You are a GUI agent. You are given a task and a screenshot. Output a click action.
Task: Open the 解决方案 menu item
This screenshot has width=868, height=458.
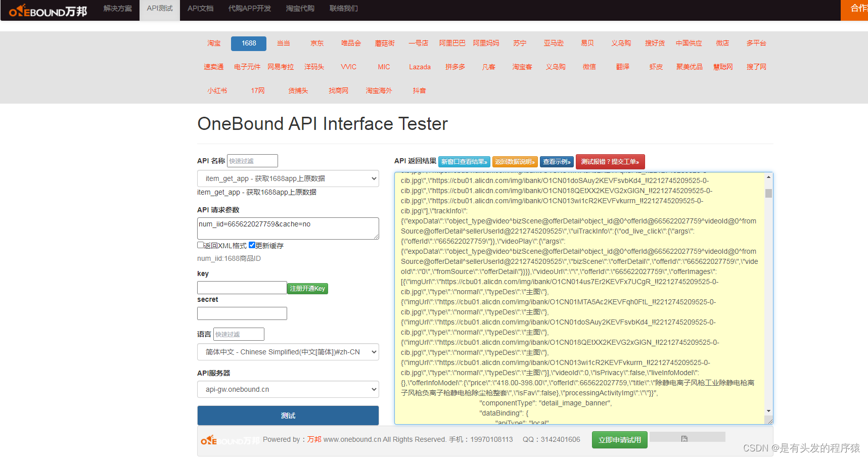(x=118, y=9)
